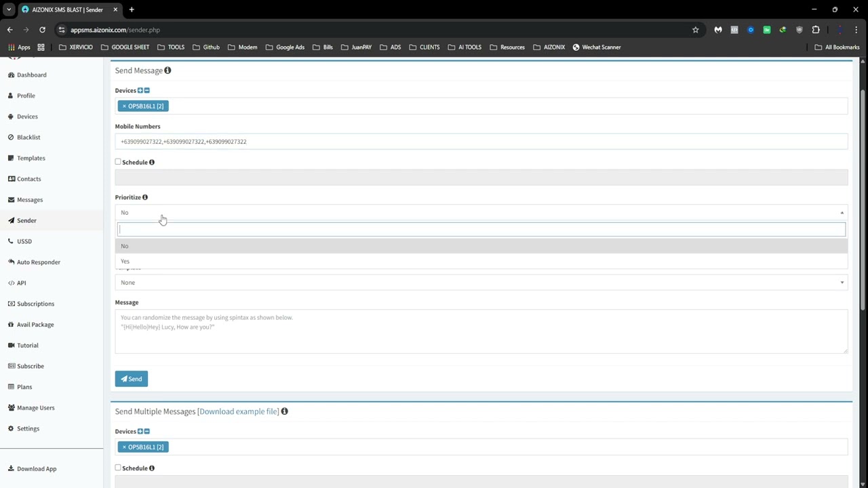Choose the Yes option in Prioritize list

coord(481,261)
